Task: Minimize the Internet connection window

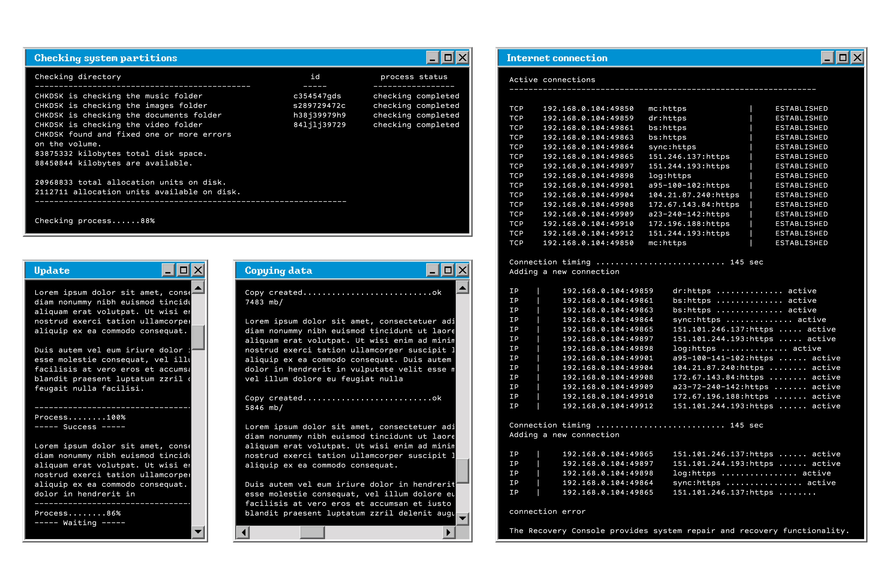Action: [x=827, y=58]
